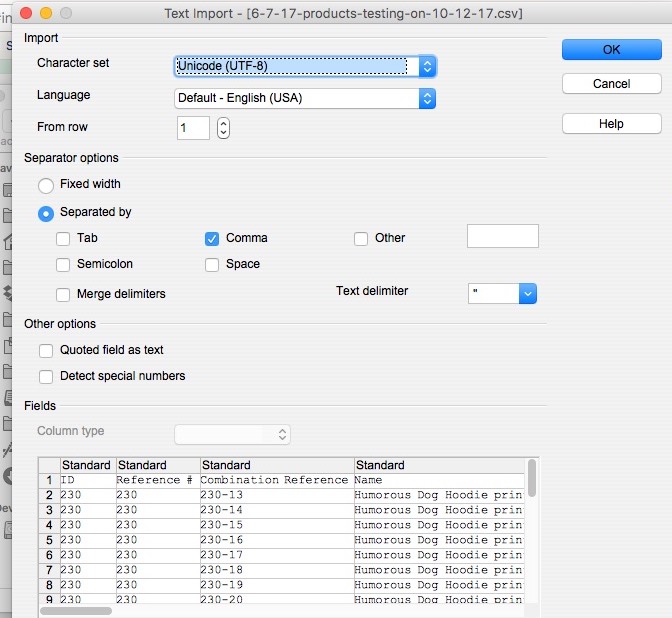Enable Detect special numbers checkbox

click(x=46, y=377)
